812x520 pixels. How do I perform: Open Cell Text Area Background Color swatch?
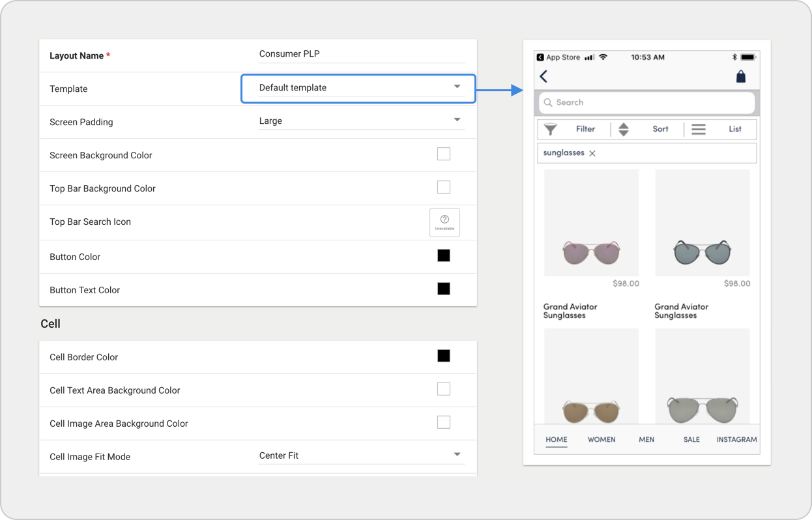click(x=444, y=389)
